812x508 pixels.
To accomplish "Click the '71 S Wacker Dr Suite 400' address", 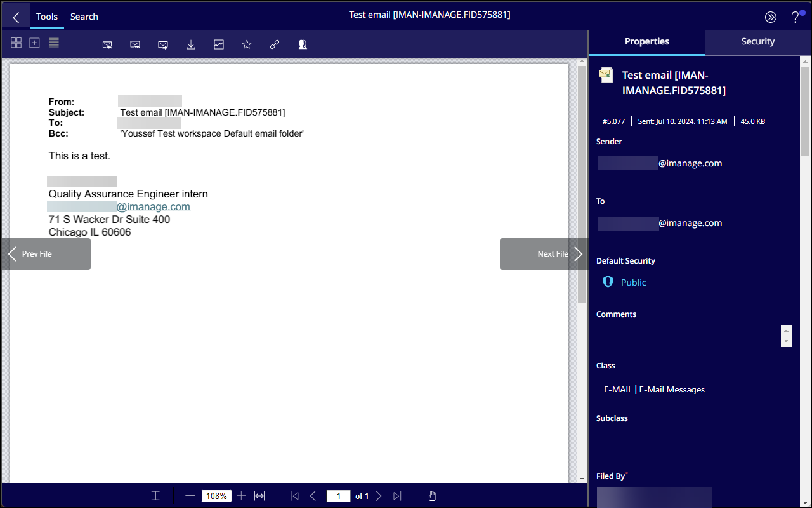I will (109, 220).
